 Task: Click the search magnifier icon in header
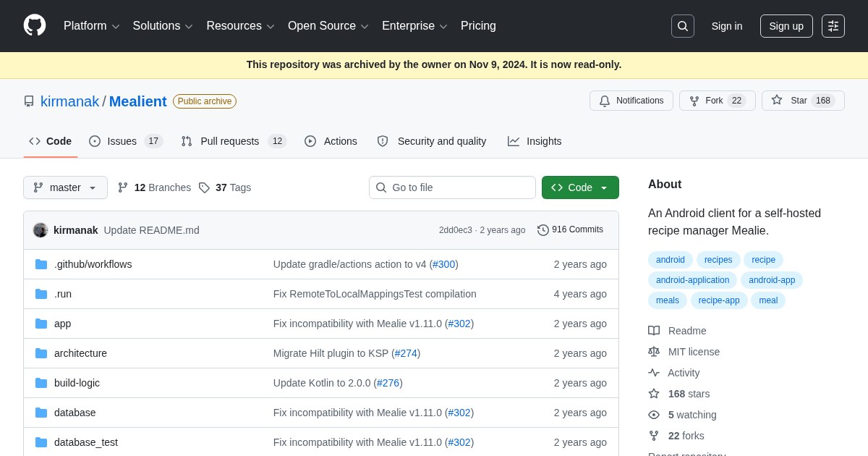pos(683,26)
